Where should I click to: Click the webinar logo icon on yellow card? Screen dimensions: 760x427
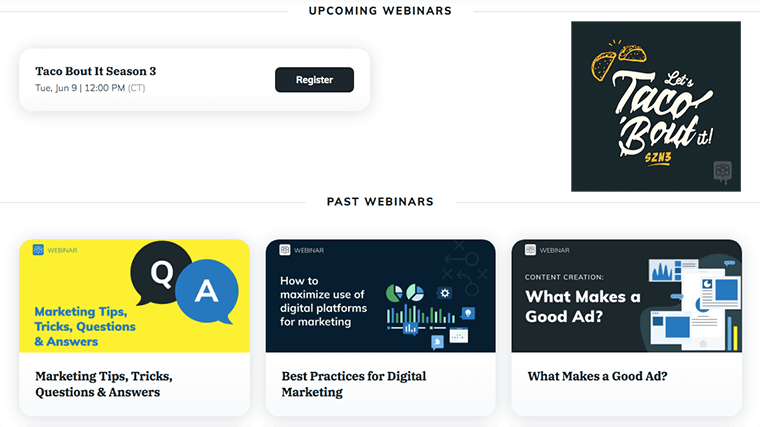(38, 250)
